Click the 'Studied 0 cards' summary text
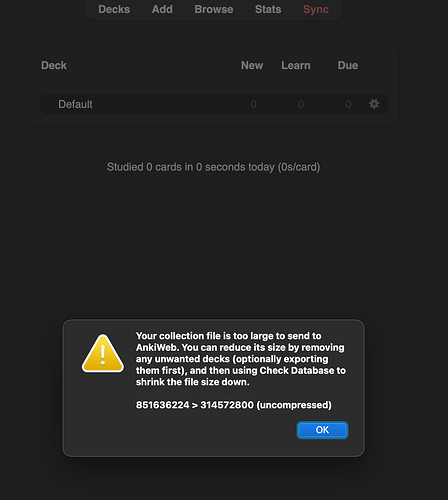 tap(213, 167)
